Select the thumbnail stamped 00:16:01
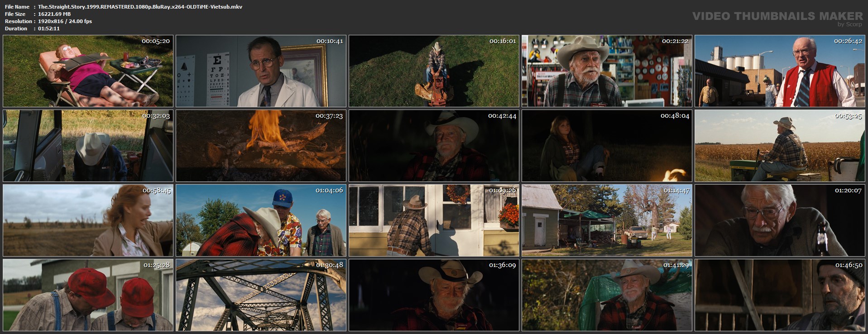 tap(434, 71)
